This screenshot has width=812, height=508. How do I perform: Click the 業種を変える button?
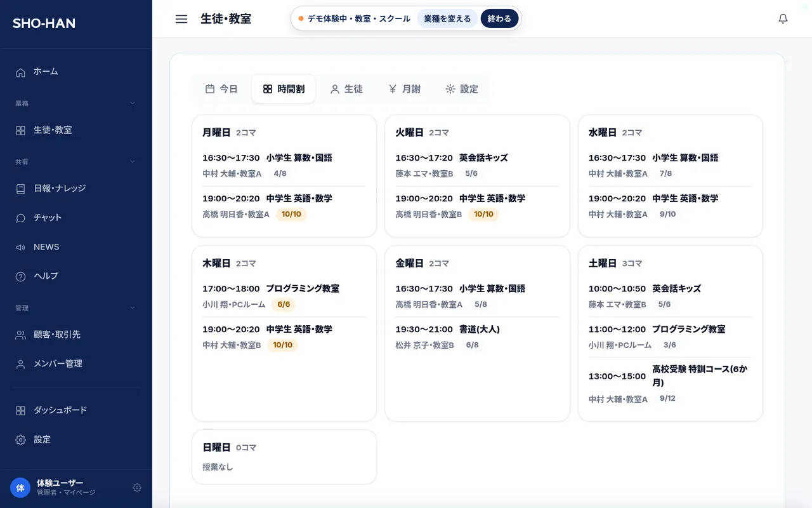pos(447,18)
